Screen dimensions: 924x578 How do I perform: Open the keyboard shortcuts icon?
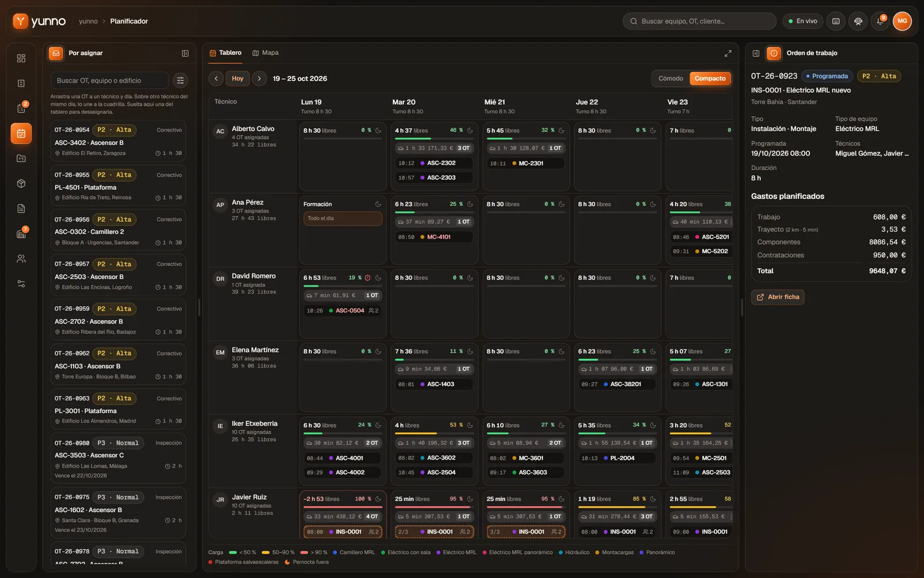point(836,21)
